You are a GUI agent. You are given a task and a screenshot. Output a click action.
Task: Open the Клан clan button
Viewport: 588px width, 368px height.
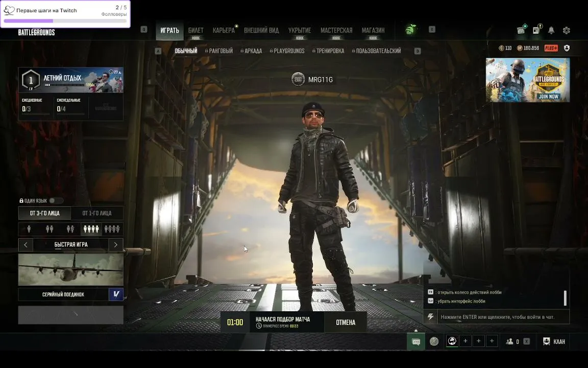coord(554,341)
